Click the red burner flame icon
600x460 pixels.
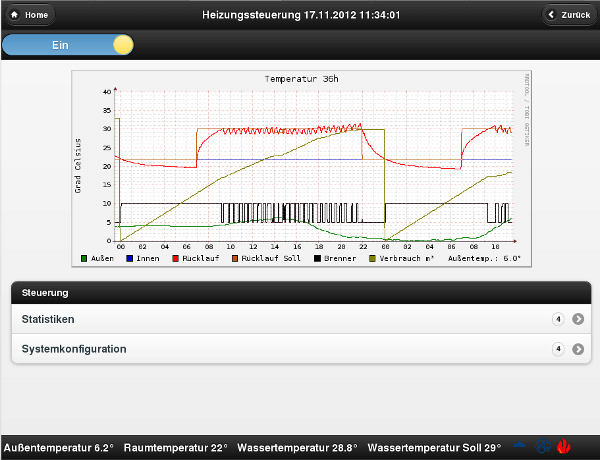click(x=564, y=447)
